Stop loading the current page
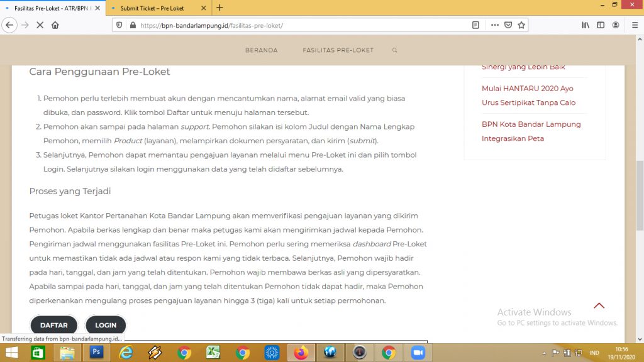This screenshot has height=362, width=644. [40, 25]
